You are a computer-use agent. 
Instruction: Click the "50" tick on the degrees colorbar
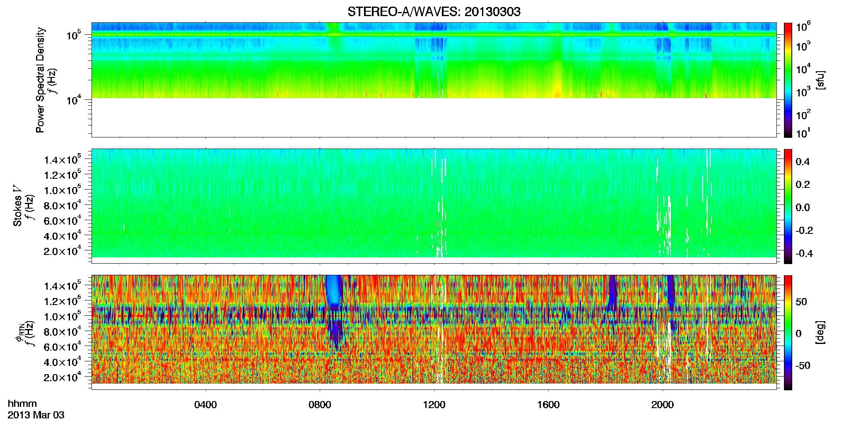click(801, 302)
